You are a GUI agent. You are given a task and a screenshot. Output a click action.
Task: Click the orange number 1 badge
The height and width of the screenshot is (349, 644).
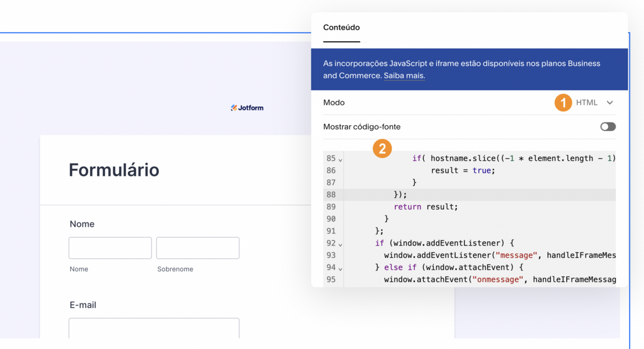pos(563,102)
